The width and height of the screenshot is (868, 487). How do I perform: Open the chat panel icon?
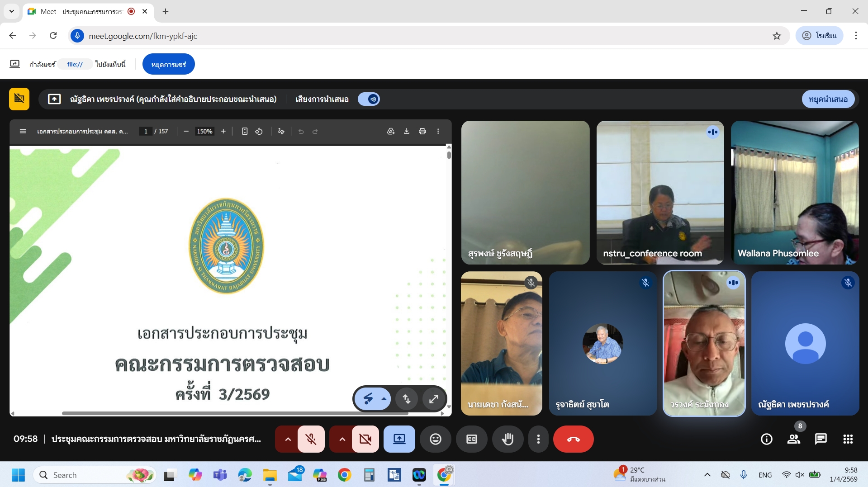(x=821, y=439)
